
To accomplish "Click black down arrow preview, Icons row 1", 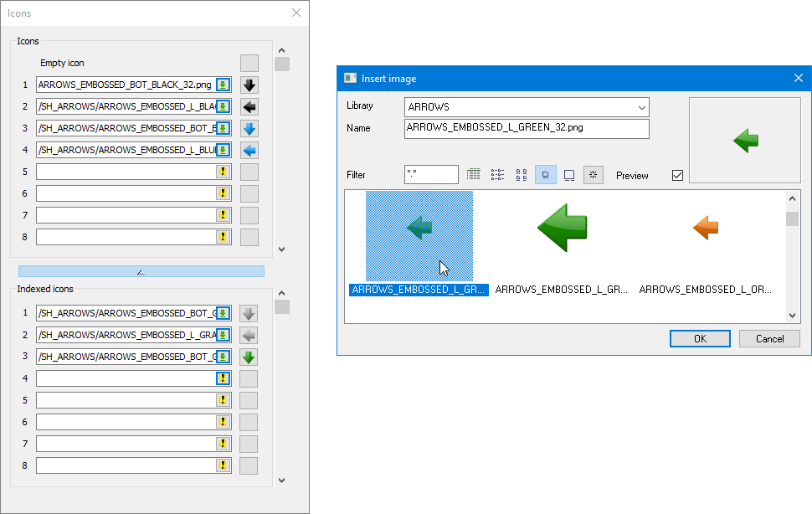I will tap(249, 85).
